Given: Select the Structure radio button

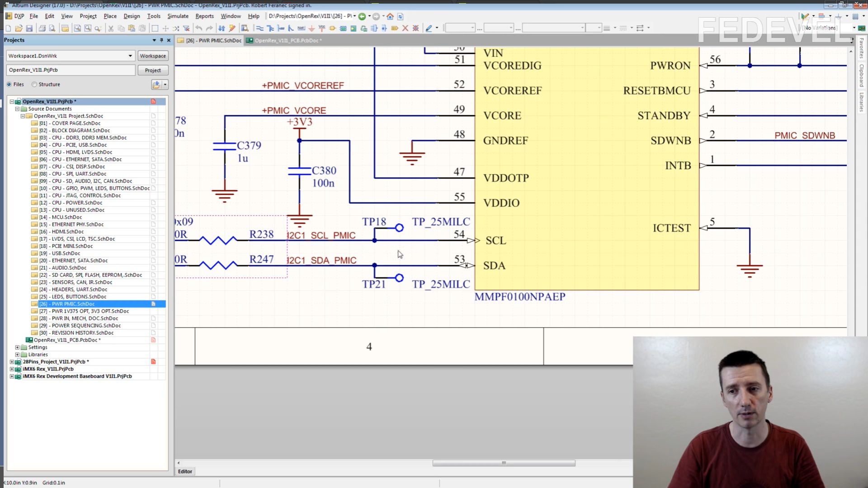Looking at the screenshot, I should point(34,84).
